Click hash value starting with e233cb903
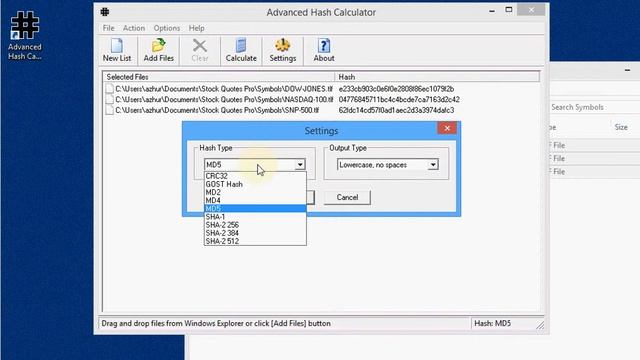 (396, 89)
